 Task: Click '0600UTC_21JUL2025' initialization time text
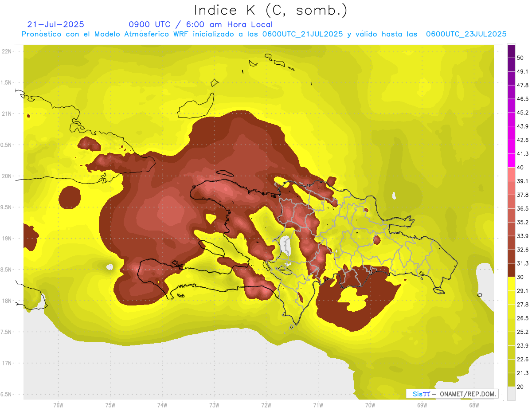coord(302,34)
